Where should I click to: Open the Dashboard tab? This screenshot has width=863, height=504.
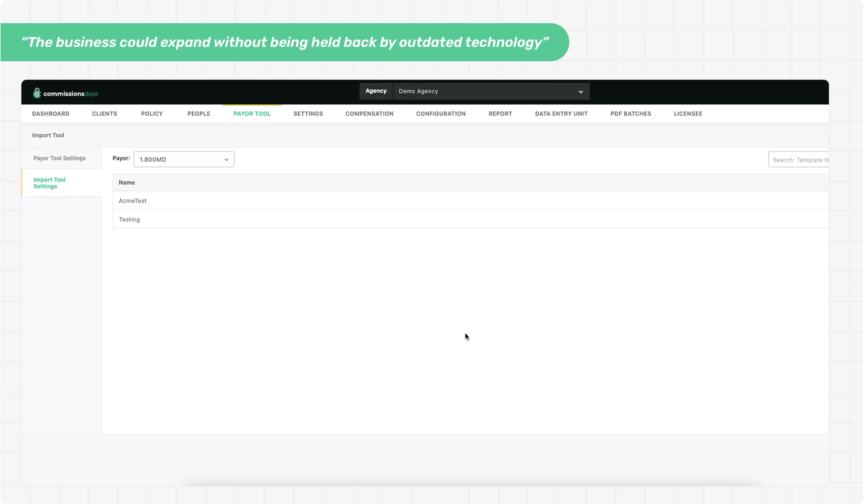tap(51, 114)
